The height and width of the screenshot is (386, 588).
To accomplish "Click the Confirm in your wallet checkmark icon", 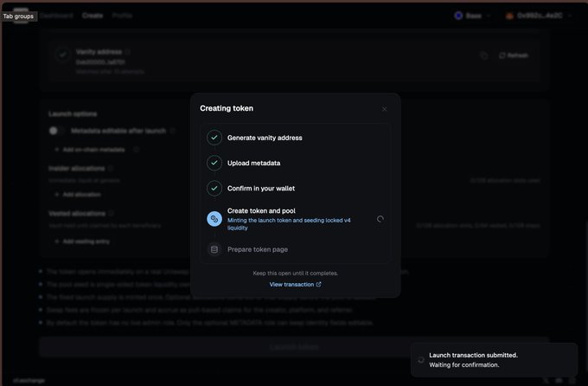I will point(214,188).
